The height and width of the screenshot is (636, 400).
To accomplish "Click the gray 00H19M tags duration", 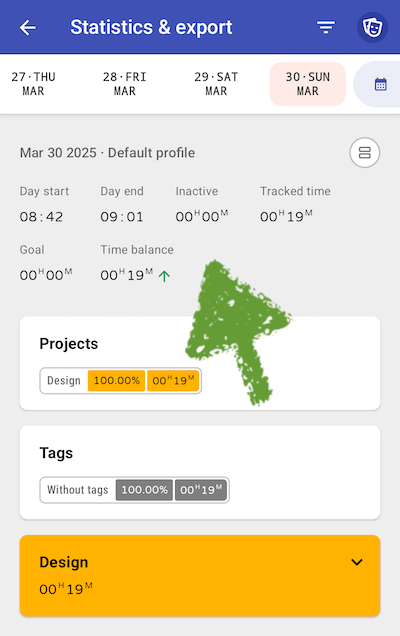I will tap(201, 490).
